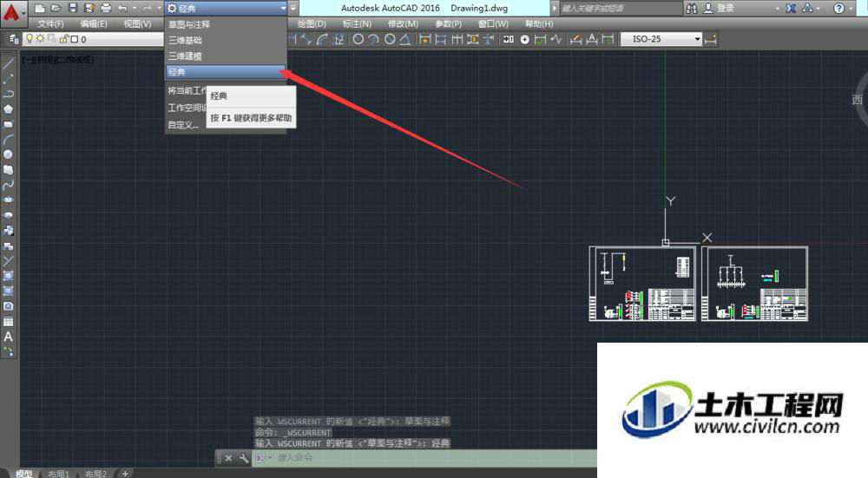
Task: Toggle the layer on/off lightbulb
Action: 30,39
